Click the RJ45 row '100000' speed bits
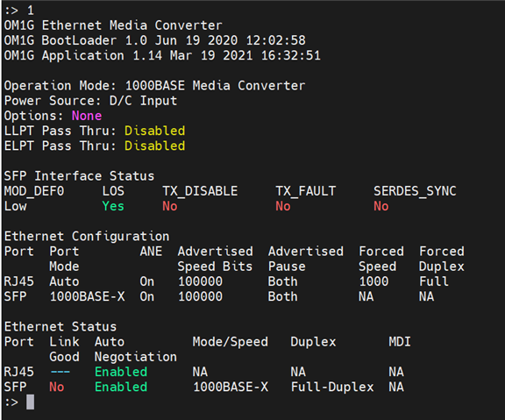The width and height of the screenshot is (505, 420). tap(200, 281)
